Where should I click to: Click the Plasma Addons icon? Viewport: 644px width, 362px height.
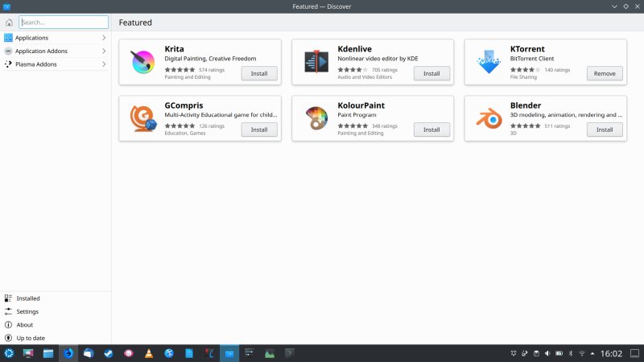[x=8, y=64]
